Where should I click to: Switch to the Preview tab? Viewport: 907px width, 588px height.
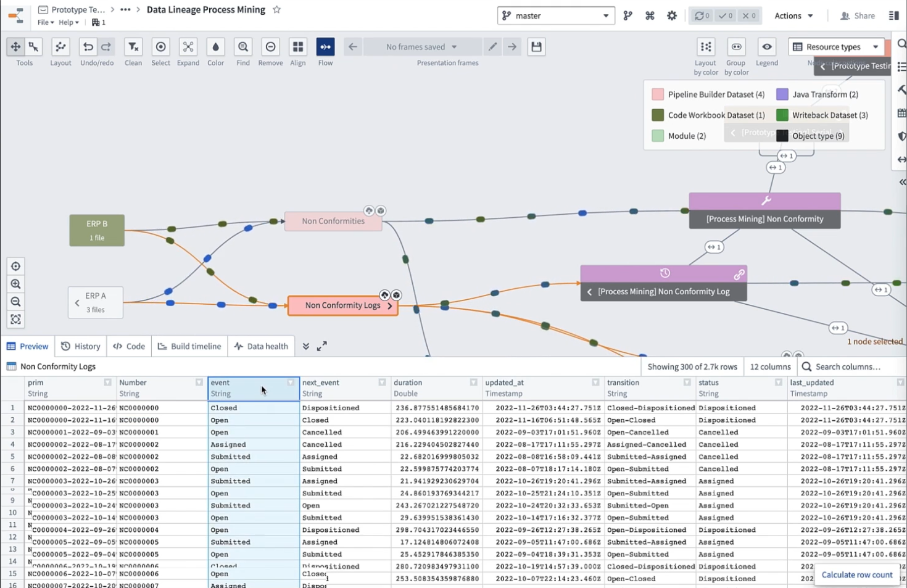[27, 346]
